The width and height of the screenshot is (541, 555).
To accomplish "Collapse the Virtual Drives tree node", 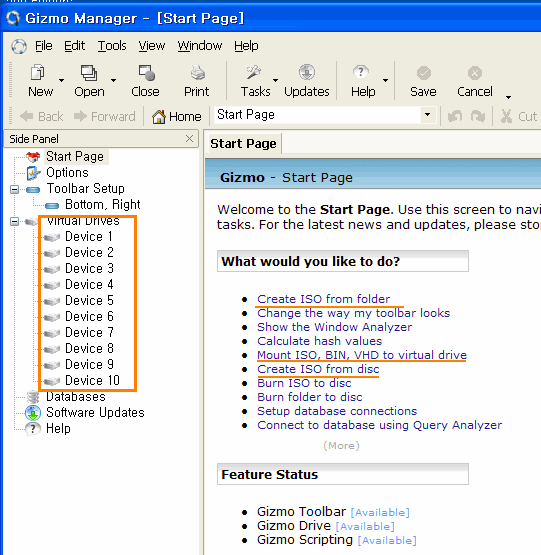I will coord(15,222).
